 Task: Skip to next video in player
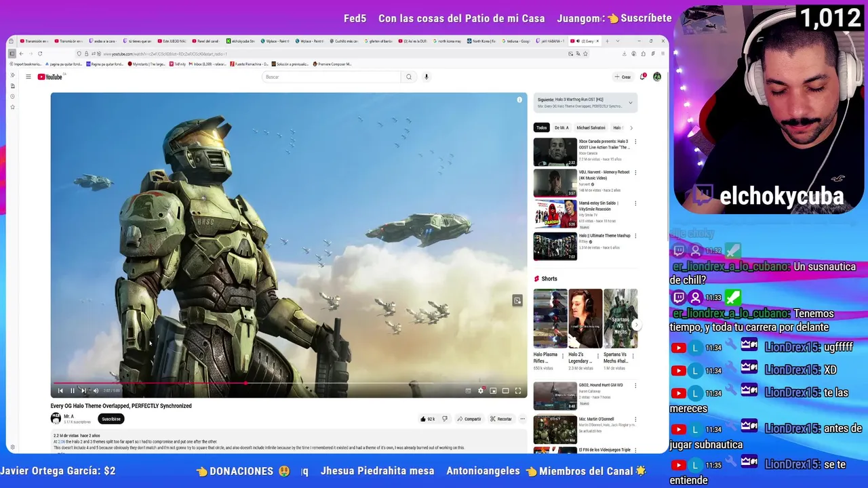coord(83,390)
